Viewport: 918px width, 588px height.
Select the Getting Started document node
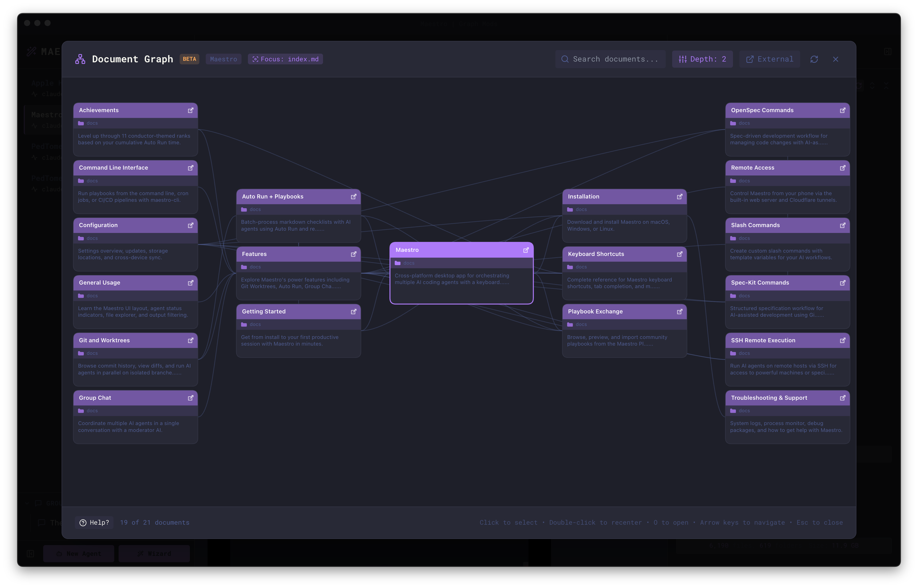(x=298, y=336)
